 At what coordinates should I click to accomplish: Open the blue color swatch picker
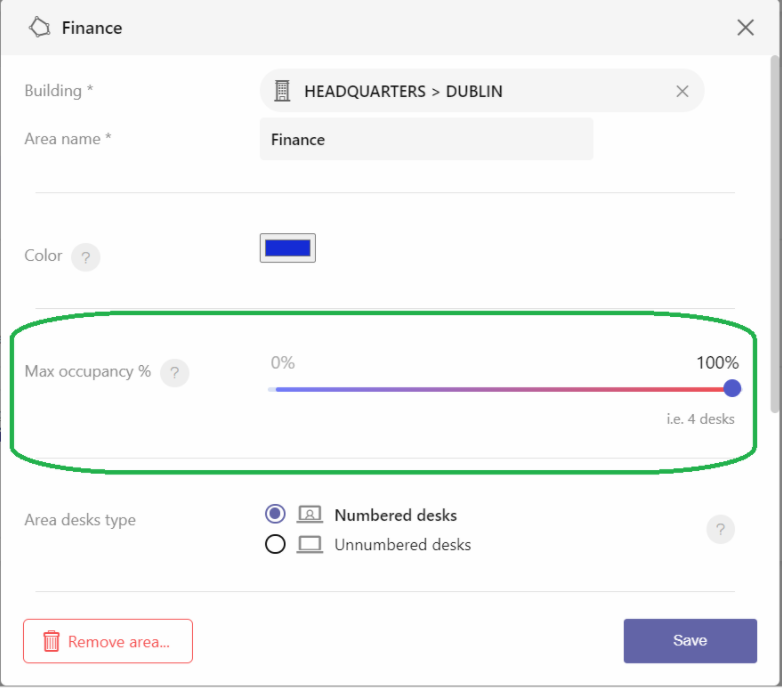(x=288, y=248)
